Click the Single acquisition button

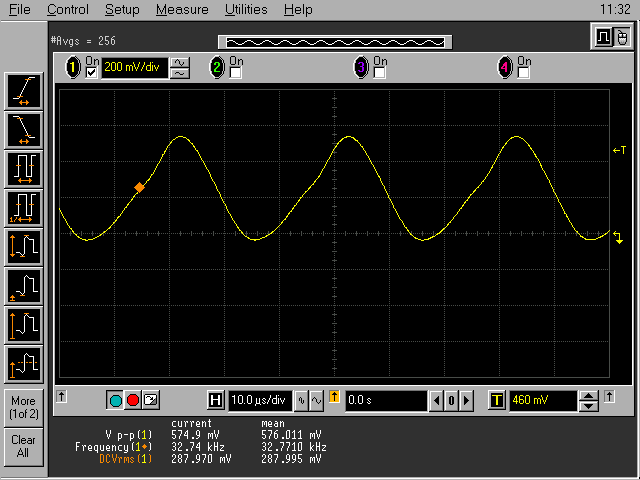coord(151,400)
